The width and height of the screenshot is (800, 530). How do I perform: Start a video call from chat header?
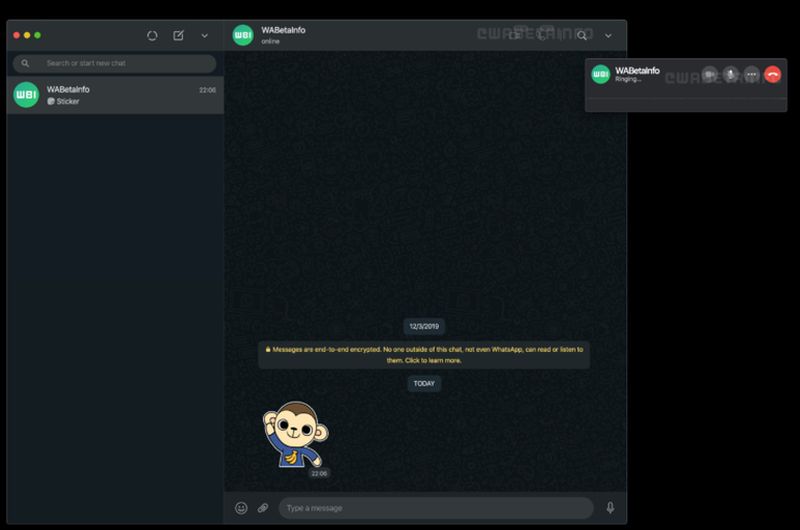(x=516, y=35)
